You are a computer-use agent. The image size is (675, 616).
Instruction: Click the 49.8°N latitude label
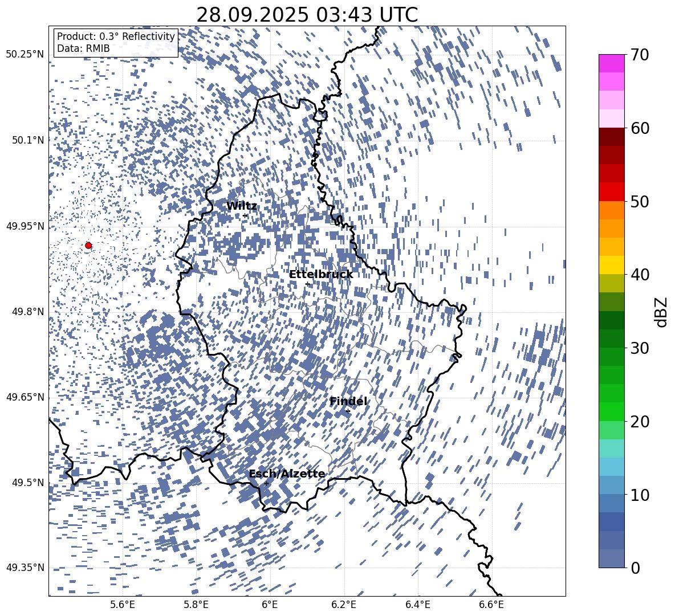(x=29, y=312)
